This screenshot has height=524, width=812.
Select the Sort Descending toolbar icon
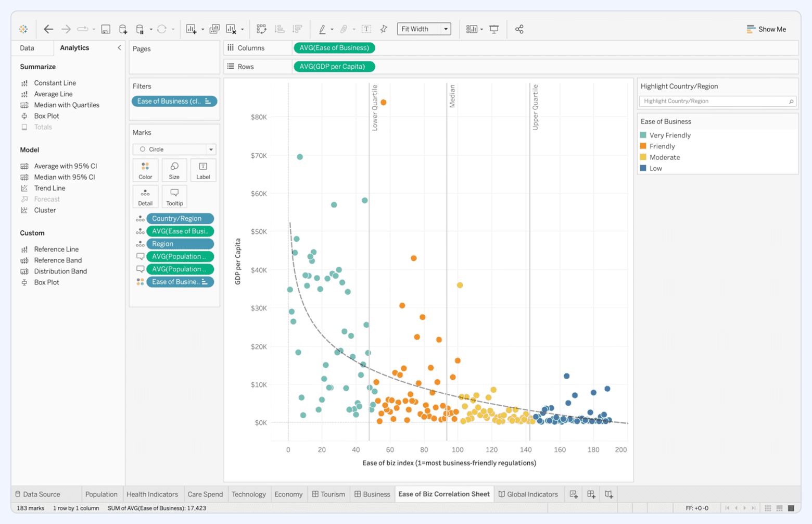coord(298,29)
